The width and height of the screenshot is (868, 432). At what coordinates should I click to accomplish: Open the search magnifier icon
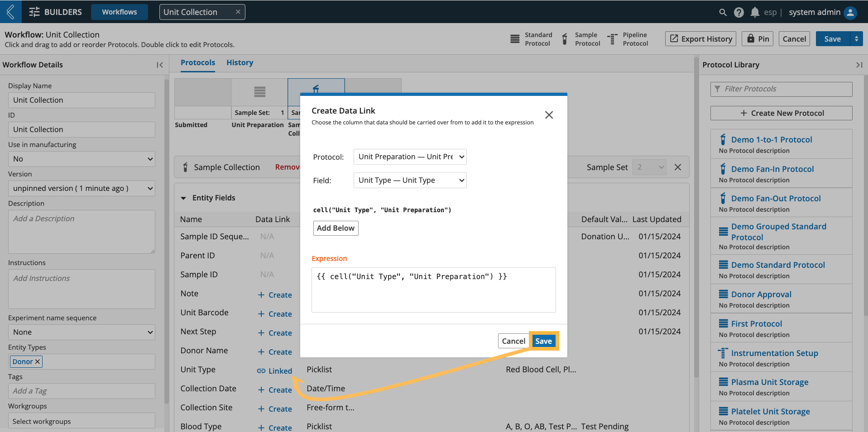coord(723,12)
